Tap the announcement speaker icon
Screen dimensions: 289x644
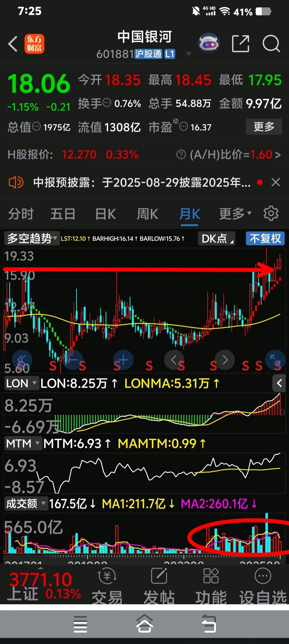(16, 182)
